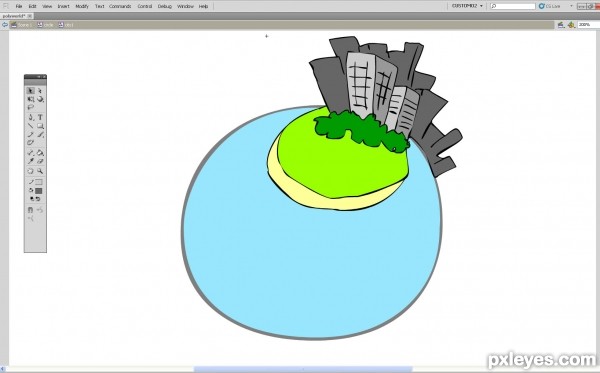Toggle Snap to Objects magnet option
The image size is (600, 373).
click(31, 210)
